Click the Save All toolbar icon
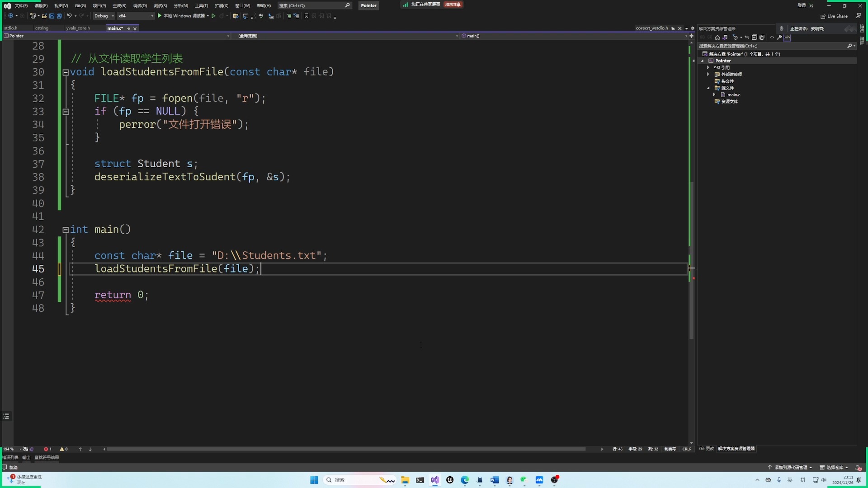868x488 pixels. click(x=59, y=16)
